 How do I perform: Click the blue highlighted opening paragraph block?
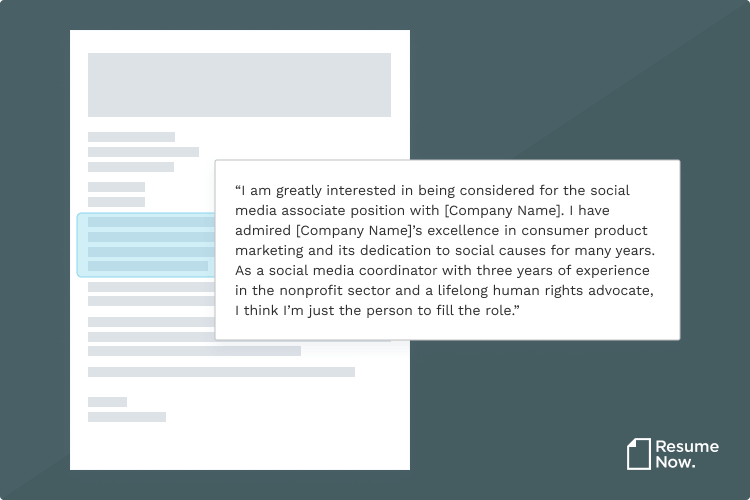(x=146, y=244)
